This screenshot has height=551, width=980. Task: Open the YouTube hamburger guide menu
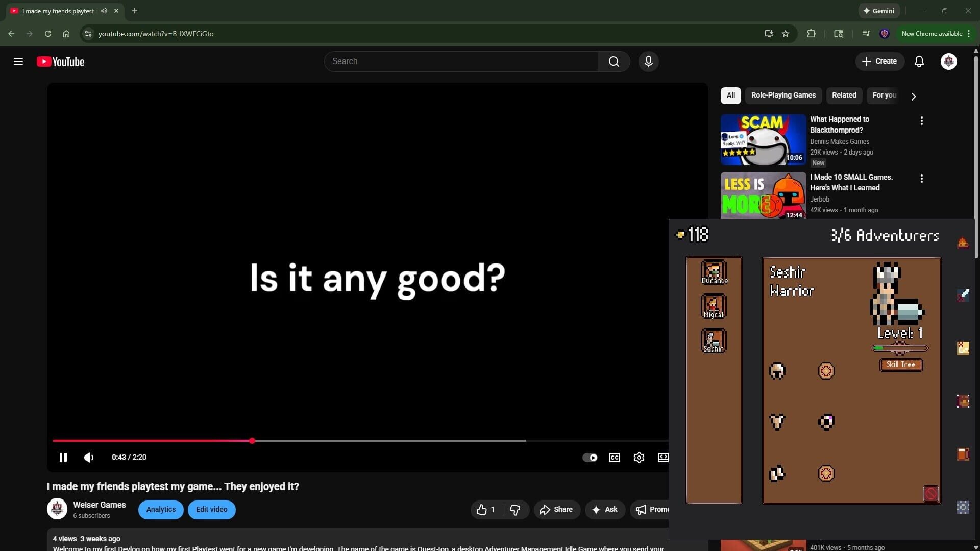[x=18, y=61]
